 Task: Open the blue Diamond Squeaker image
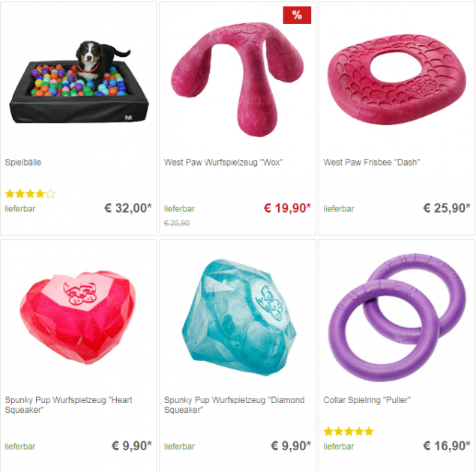click(239, 318)
